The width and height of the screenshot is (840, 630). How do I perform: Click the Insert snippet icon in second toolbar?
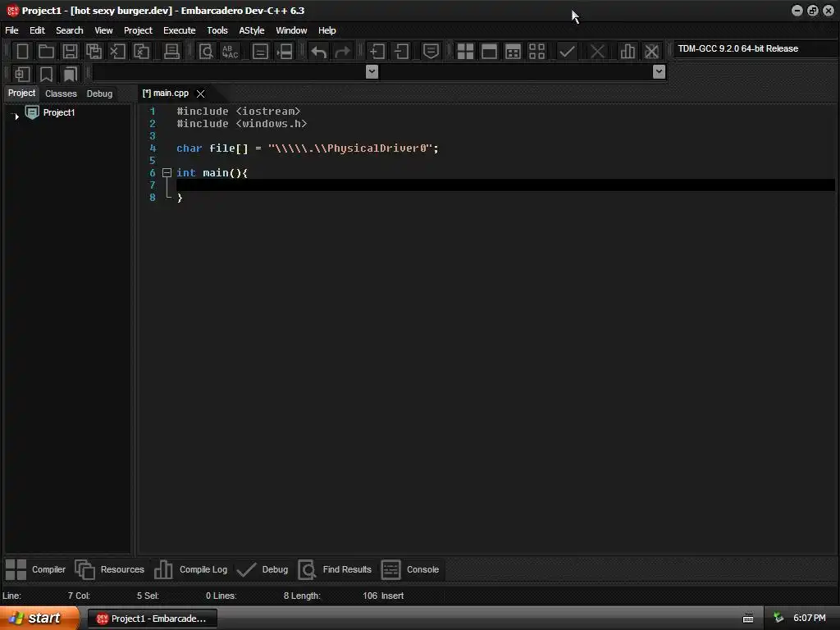coord(22,74)
